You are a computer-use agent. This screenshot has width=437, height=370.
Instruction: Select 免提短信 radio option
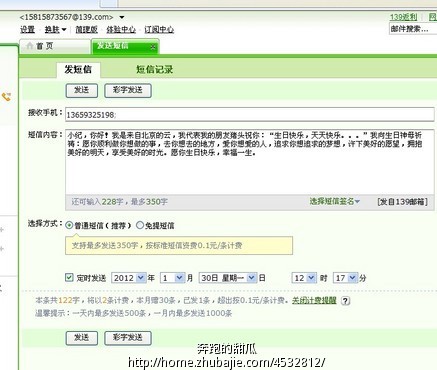[140, 225]
